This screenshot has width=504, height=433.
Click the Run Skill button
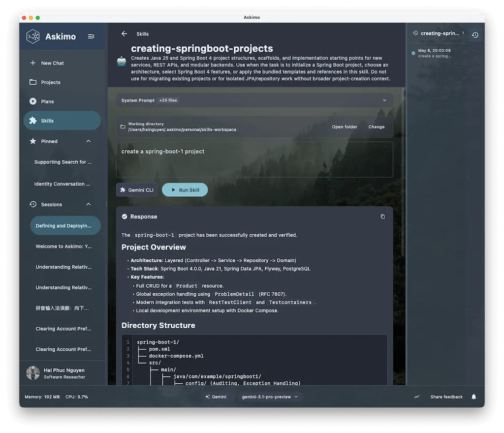tap(185, 190)
